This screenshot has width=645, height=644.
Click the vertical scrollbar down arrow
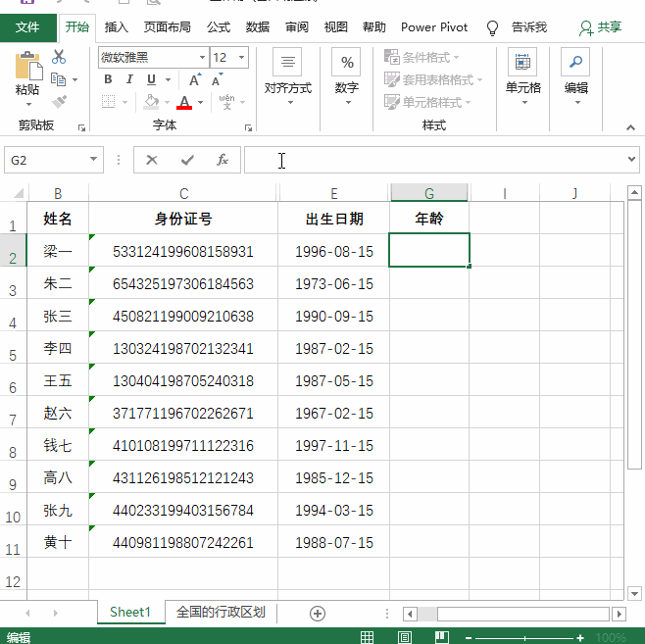pos(634,593)
